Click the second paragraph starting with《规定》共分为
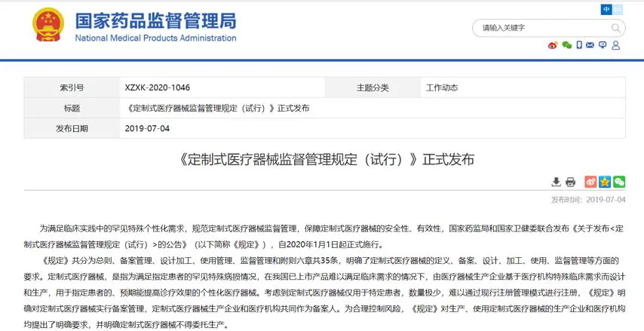 tap(324, 293)
